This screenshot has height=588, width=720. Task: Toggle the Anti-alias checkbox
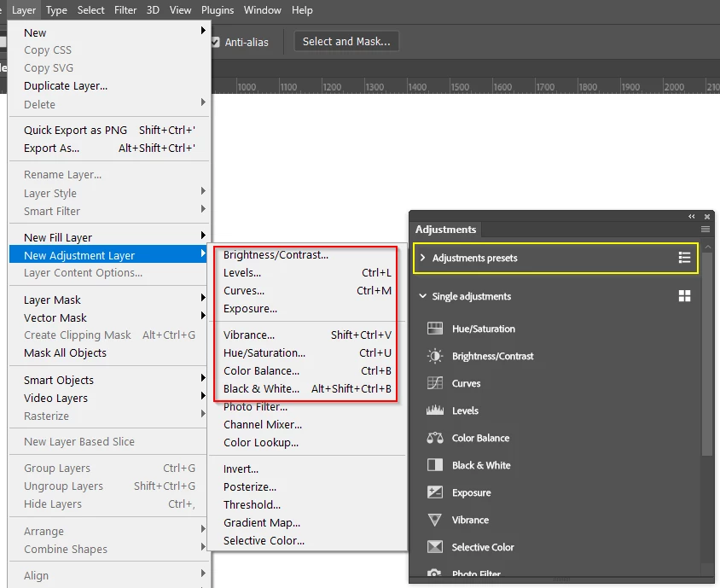(215, 43)
